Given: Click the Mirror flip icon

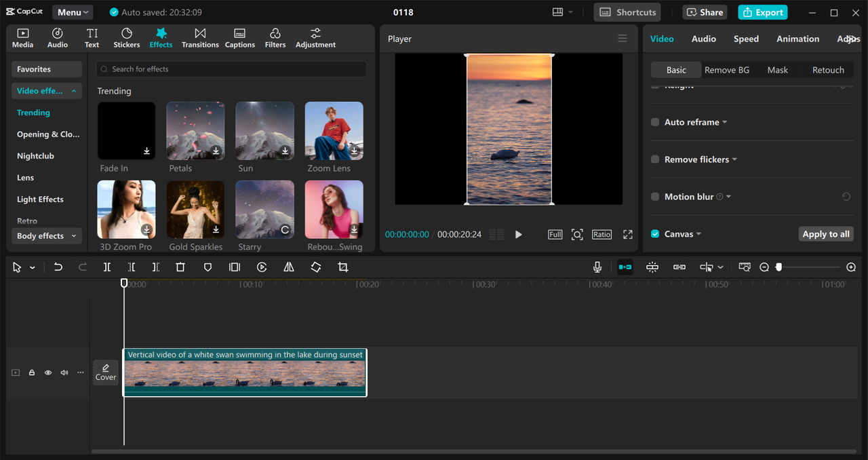Looking at the screenshot, I should coord(289,267).
